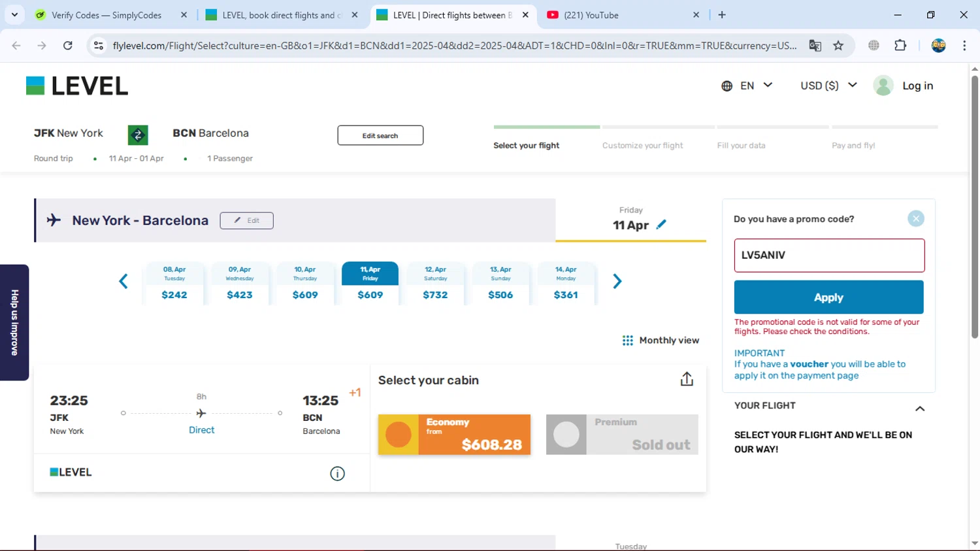
Task: Click the Select your flight step
Action: coord(526,146)
